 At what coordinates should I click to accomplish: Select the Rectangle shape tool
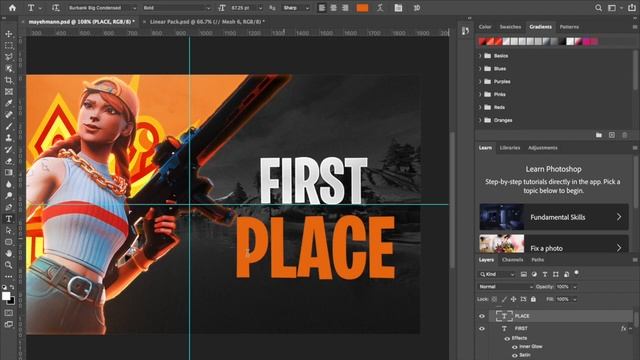click(x=9, y=242)
